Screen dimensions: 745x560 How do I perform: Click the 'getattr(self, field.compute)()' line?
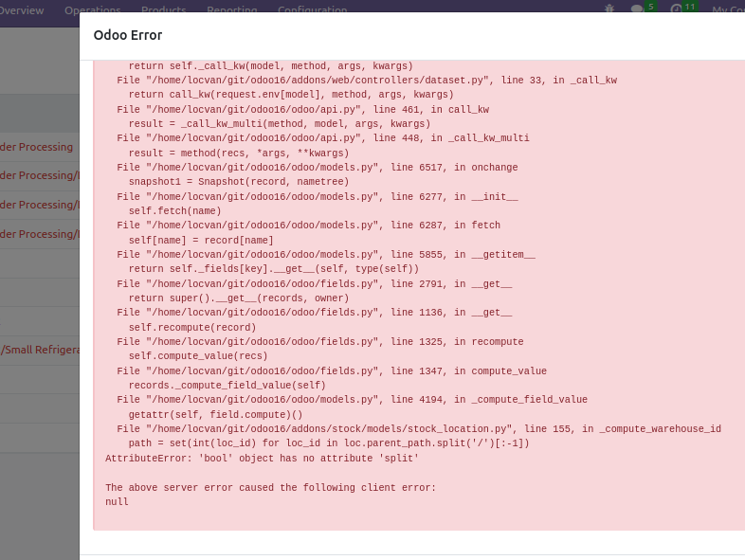(215, 415)
